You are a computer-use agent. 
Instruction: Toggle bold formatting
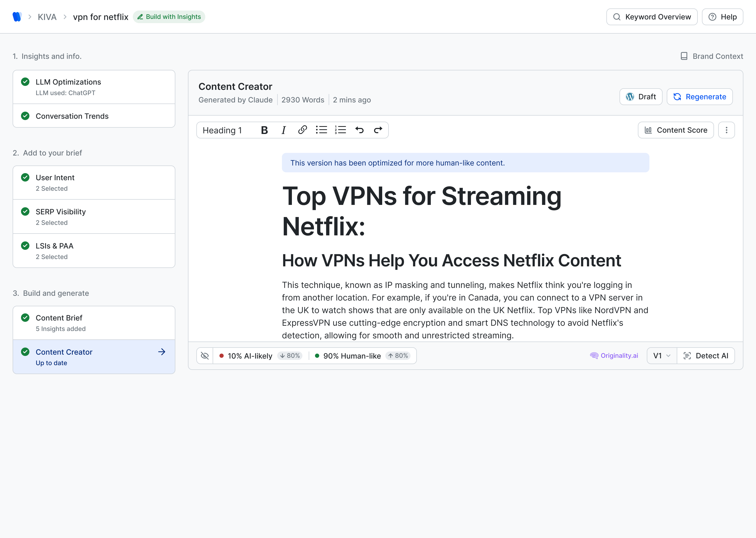click(x=264, y=130)
